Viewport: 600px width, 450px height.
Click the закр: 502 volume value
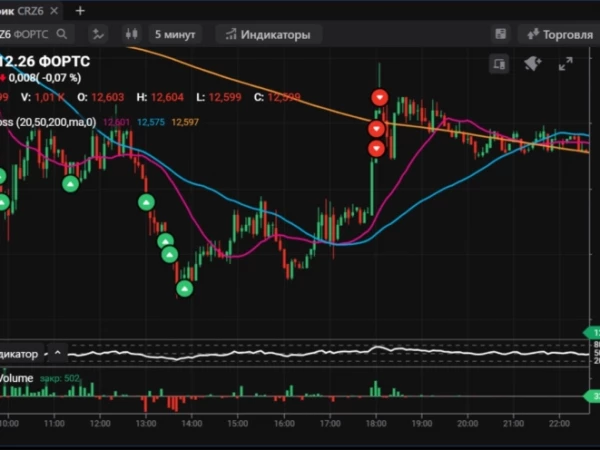pos(60,378)
